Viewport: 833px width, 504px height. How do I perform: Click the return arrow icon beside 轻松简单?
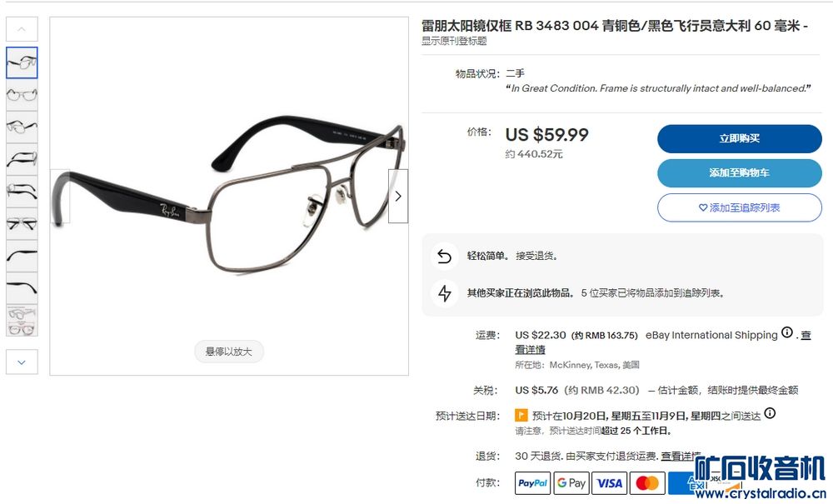click(445, 257)
